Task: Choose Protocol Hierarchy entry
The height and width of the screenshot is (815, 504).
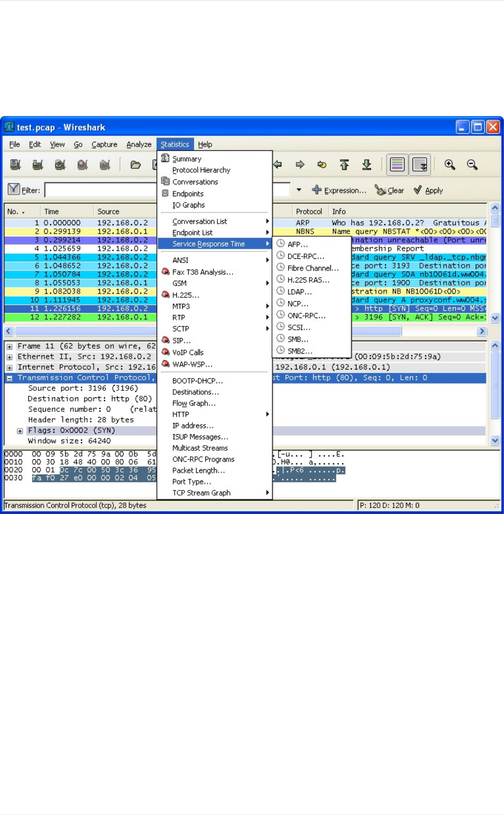Action: 215,170
